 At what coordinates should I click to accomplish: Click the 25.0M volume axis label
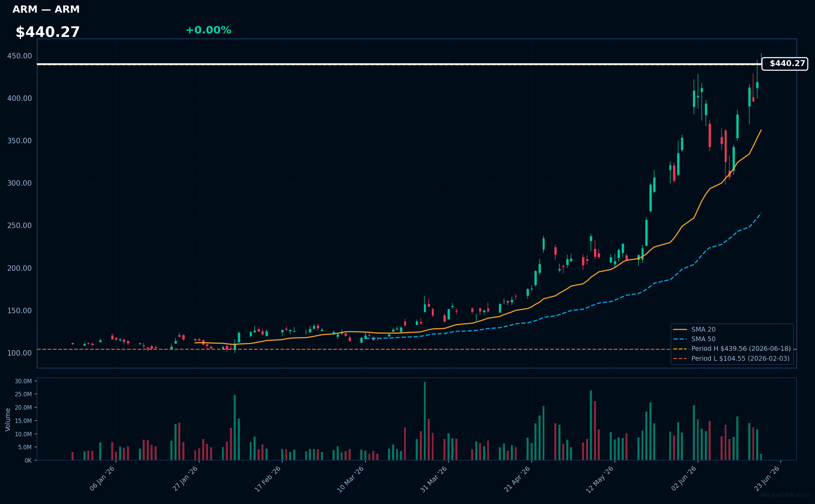click(23, 394)
